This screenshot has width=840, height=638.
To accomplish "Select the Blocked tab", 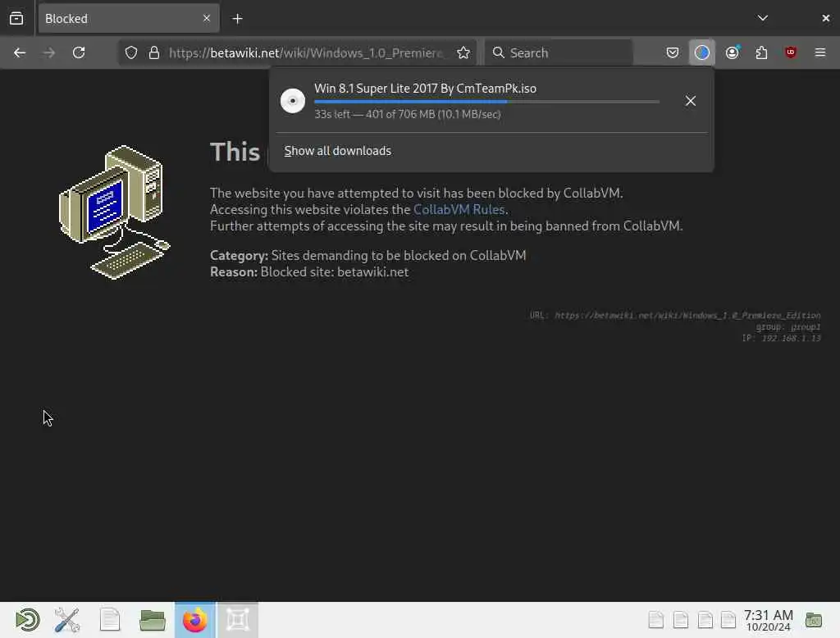I will [129, 18].
